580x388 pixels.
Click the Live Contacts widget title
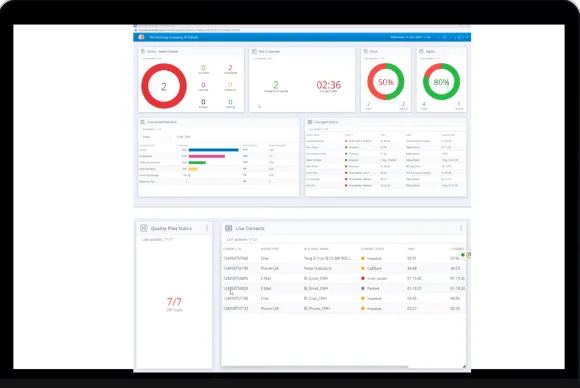250,228
